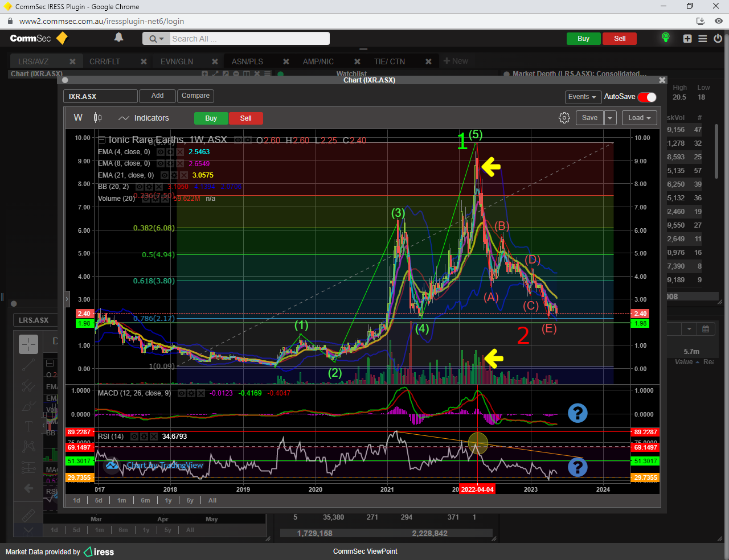Screen dimensions: 729x560
Task: Open the Load chart dropdown
Action: 639,118
